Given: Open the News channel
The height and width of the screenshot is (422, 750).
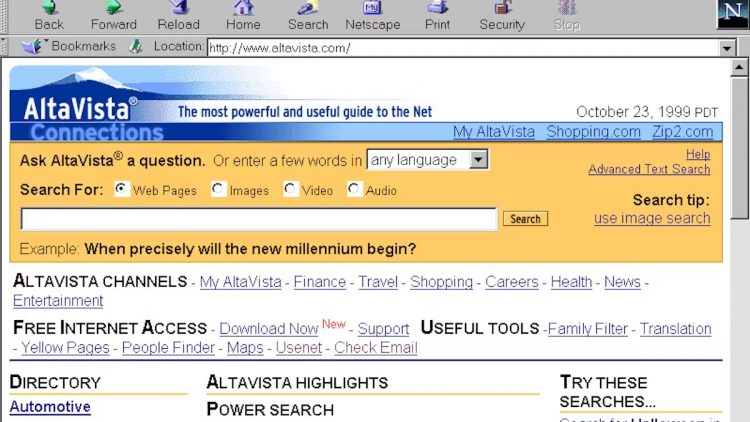Looking at the screenshot, I should tap(622, 282).
